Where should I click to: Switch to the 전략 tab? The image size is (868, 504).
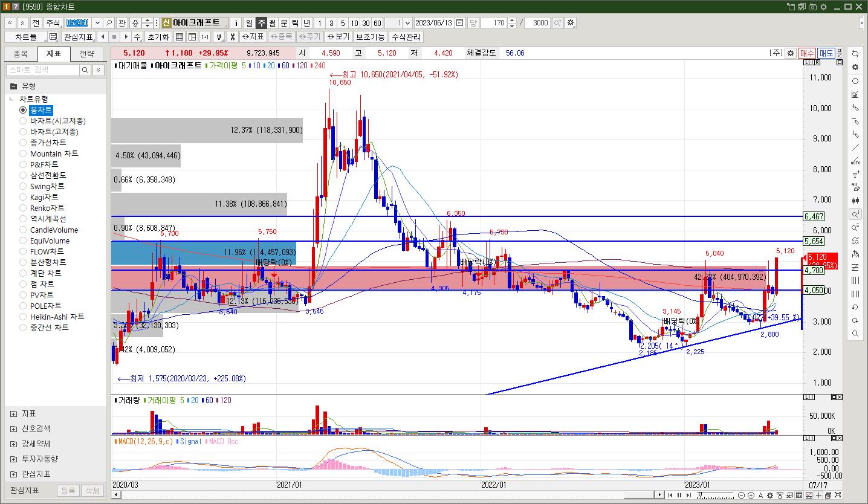click(87, 53)
